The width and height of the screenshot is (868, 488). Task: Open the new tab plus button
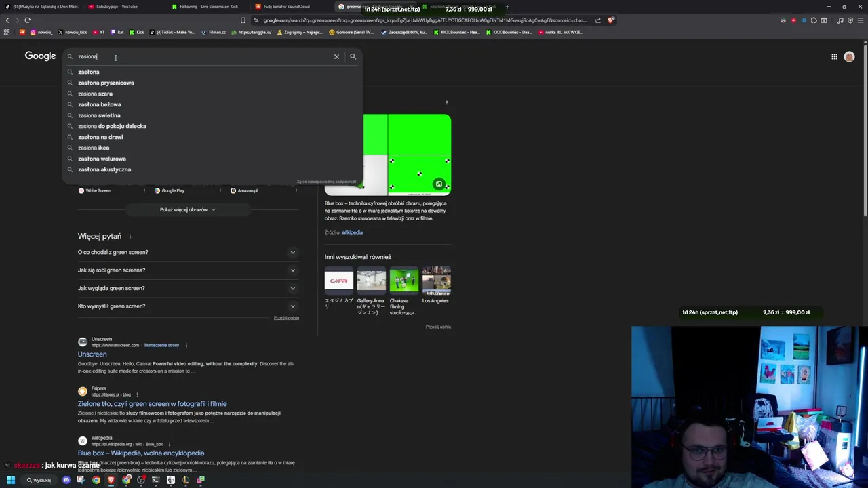(x=507, y=7)
